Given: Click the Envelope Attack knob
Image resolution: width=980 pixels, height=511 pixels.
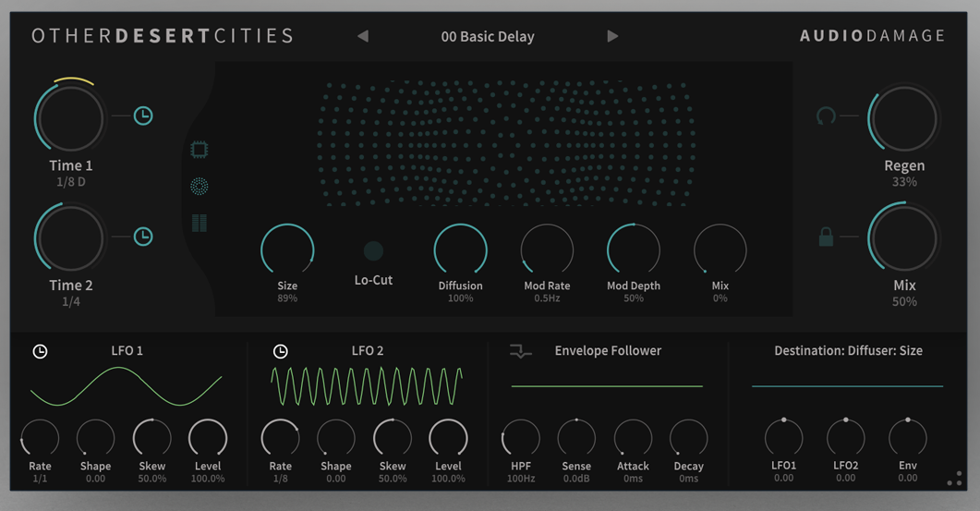Looking at the screenshot, I should click(633, 438).
